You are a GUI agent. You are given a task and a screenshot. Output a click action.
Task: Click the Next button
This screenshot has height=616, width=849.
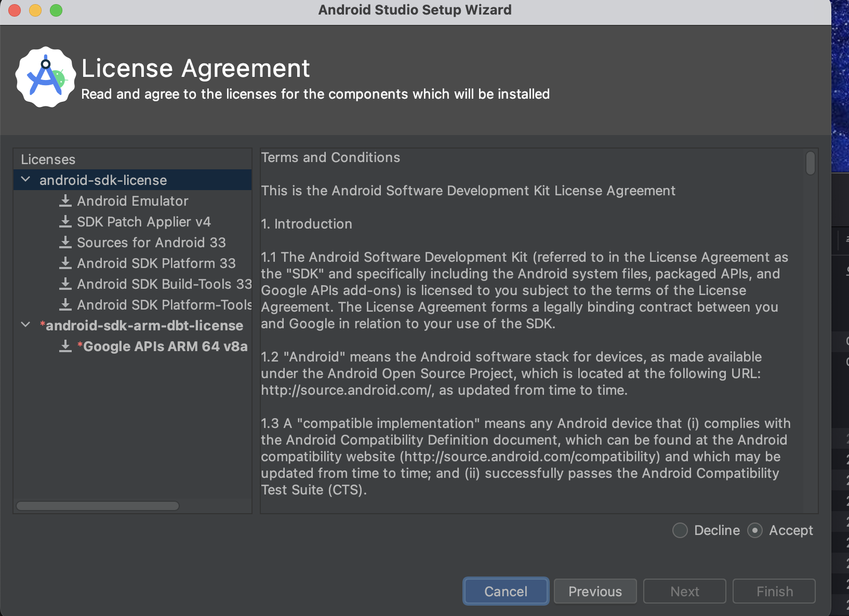click(x=684, y=591)
